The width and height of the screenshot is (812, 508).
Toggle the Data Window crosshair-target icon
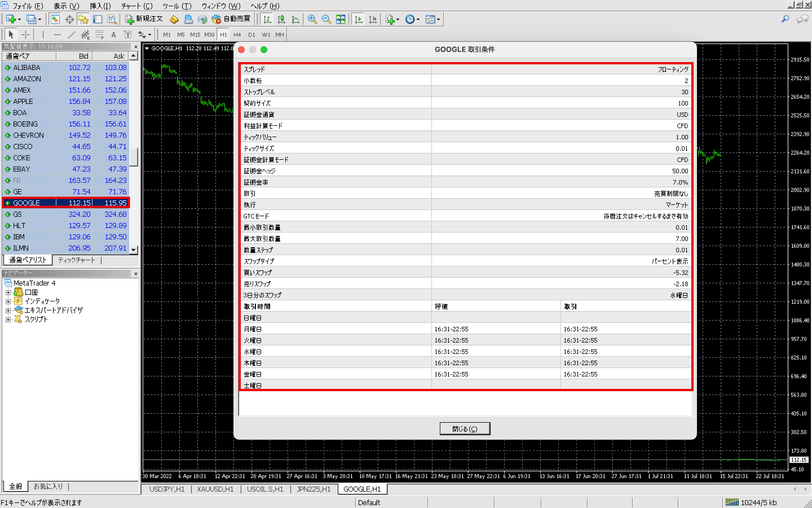pyautogui.click(x=69, y=19)
